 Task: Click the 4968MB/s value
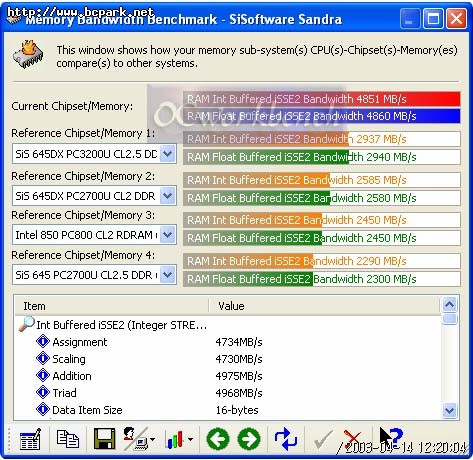[239, 393]
